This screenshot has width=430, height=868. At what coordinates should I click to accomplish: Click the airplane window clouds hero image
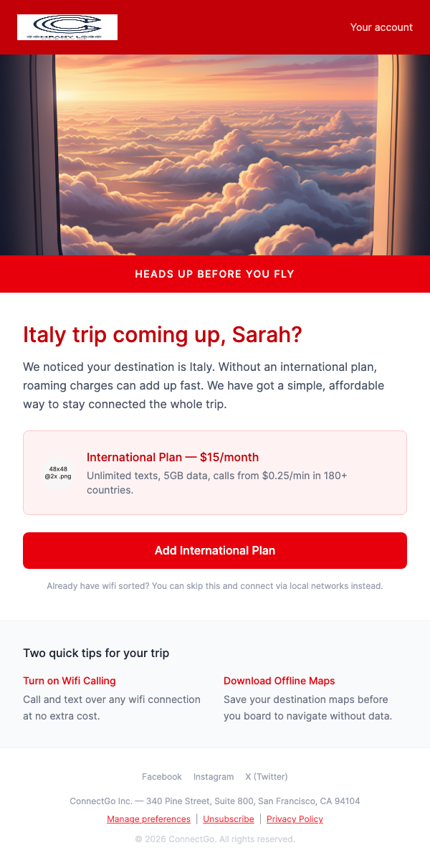click(x=215, y=154)
